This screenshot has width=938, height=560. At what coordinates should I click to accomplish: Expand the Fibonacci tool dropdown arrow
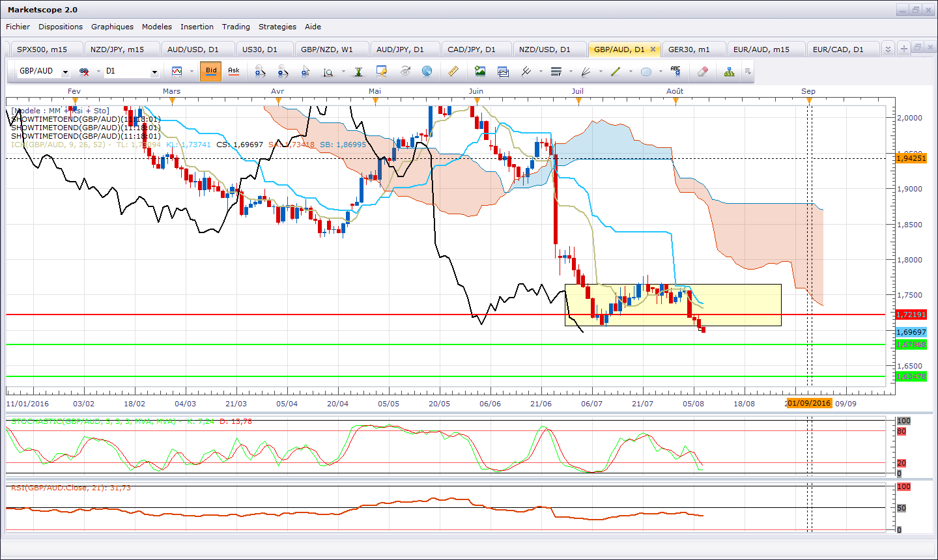click(x=571, y=72)
